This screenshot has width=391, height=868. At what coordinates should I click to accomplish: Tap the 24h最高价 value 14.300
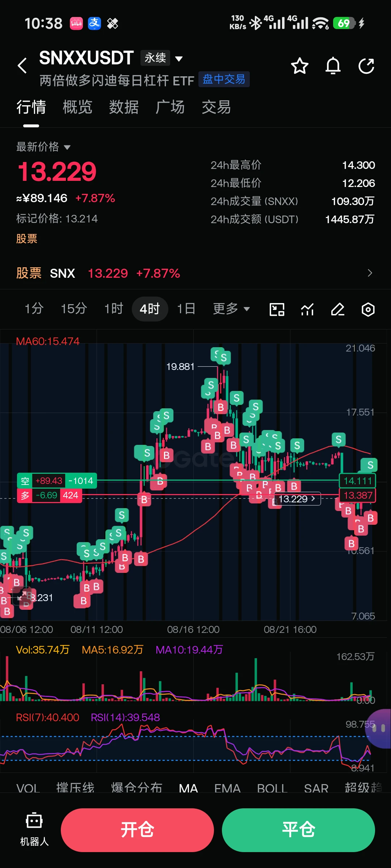tap(358, 165)
